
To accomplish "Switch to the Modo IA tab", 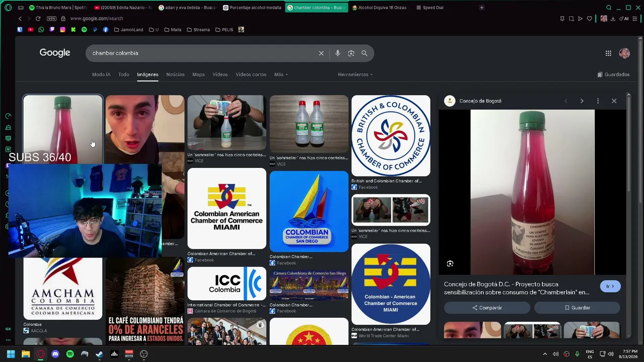I will 101,74.
